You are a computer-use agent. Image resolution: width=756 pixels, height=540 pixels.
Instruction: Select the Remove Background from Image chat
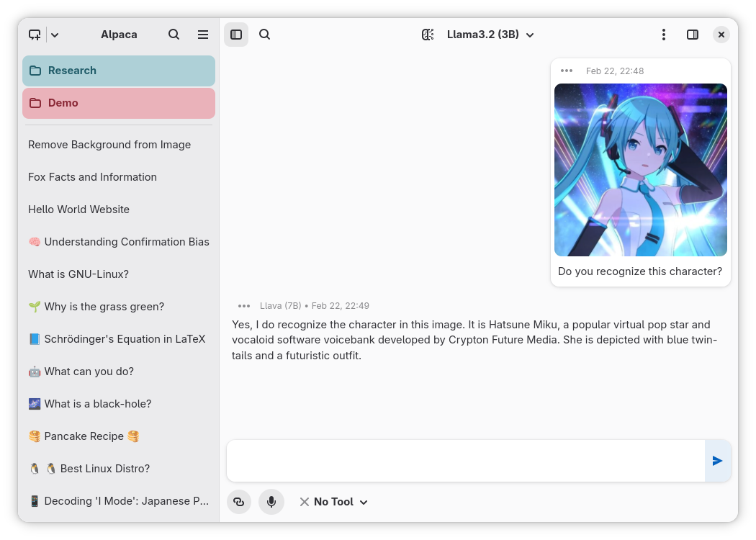119,145
